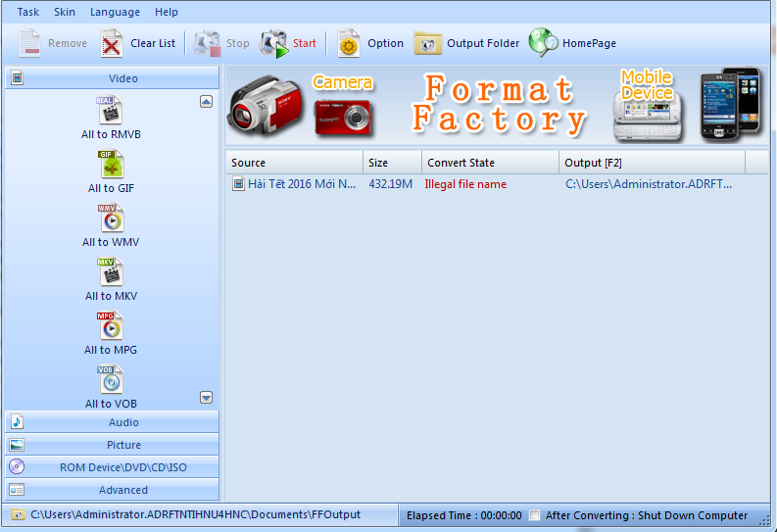
Task: Click the C:\Users\Administrator.ADRFT output cell
Action: pos(649,184)
